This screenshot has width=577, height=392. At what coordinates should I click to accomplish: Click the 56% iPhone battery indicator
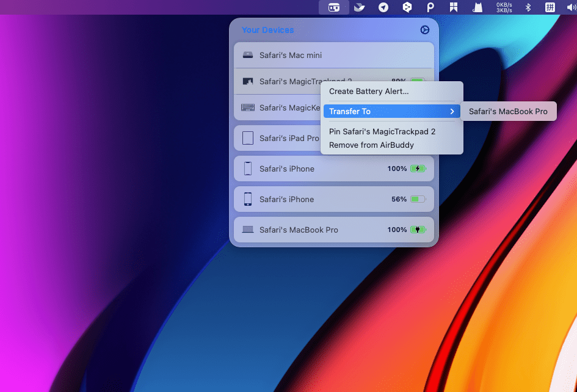(418, 199)
